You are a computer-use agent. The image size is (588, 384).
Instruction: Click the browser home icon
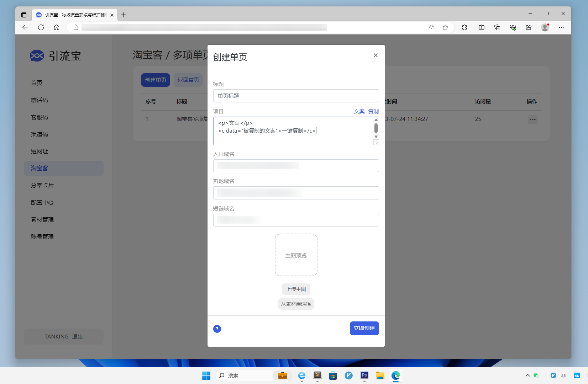click(57, 27)
